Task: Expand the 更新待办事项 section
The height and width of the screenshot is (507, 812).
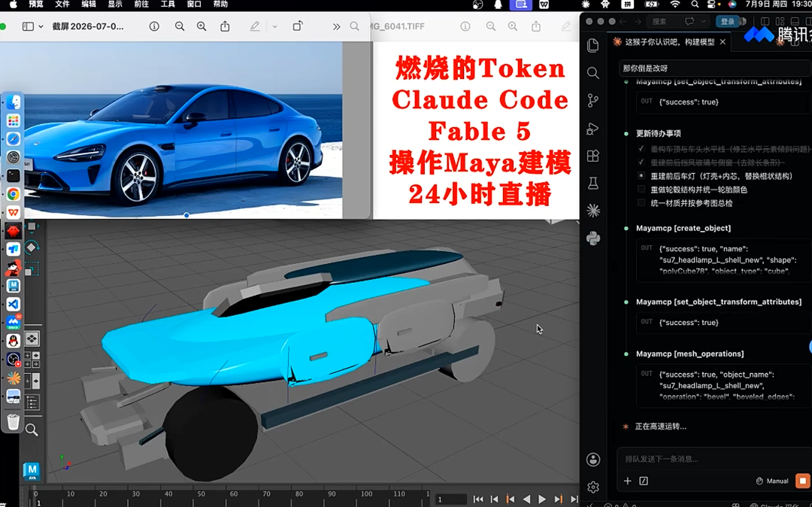Action: [658, 134]
